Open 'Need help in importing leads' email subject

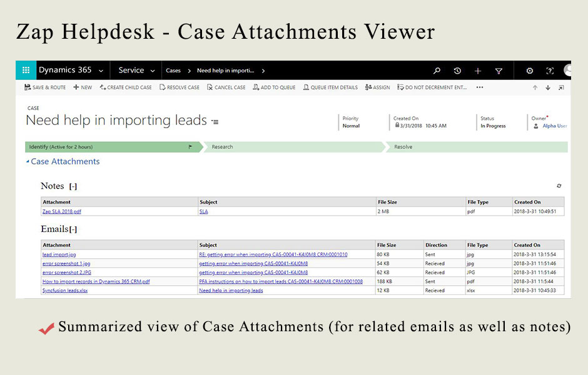(x=231, y=291)
